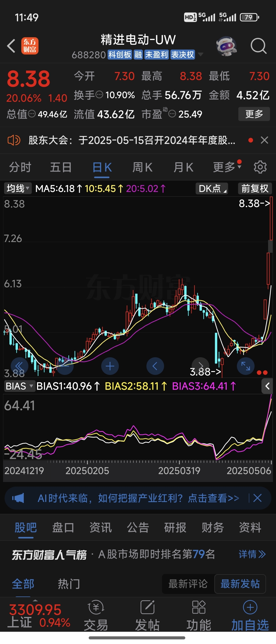Screen dimensions: 276x644
Task: Select the 全部 posts filter
Action: [x=23, y=584]
